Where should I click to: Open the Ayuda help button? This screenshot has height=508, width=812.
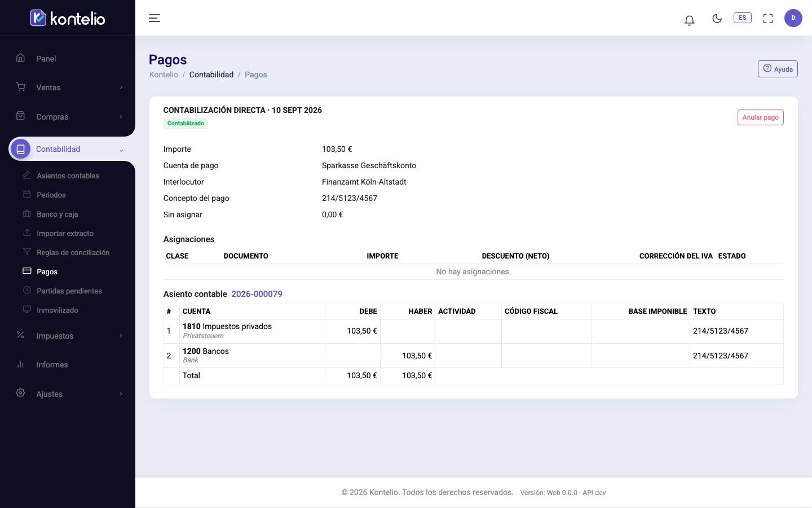pyautogui.click(x=778, y=69)
